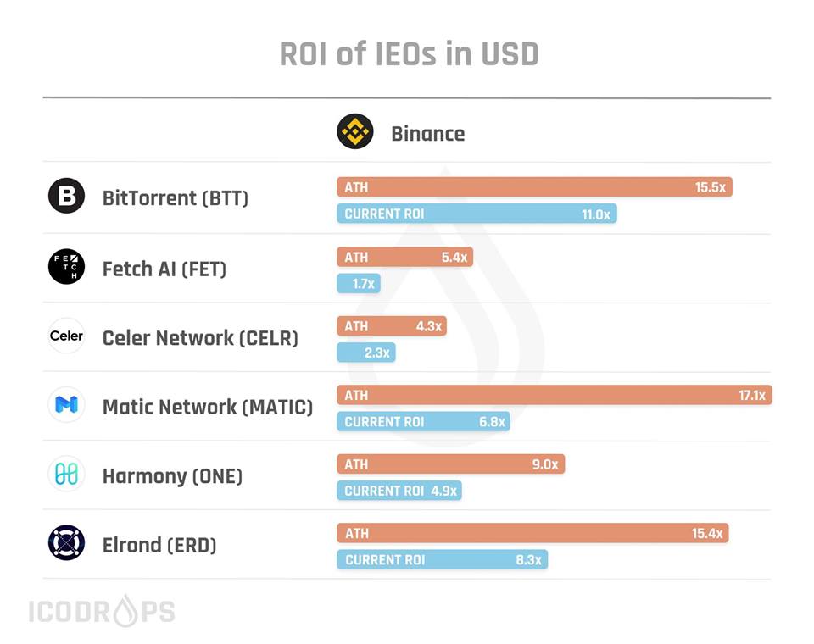Select the Celer Network (CELR) label
814x644 pixels.
[x=200, y=338]
